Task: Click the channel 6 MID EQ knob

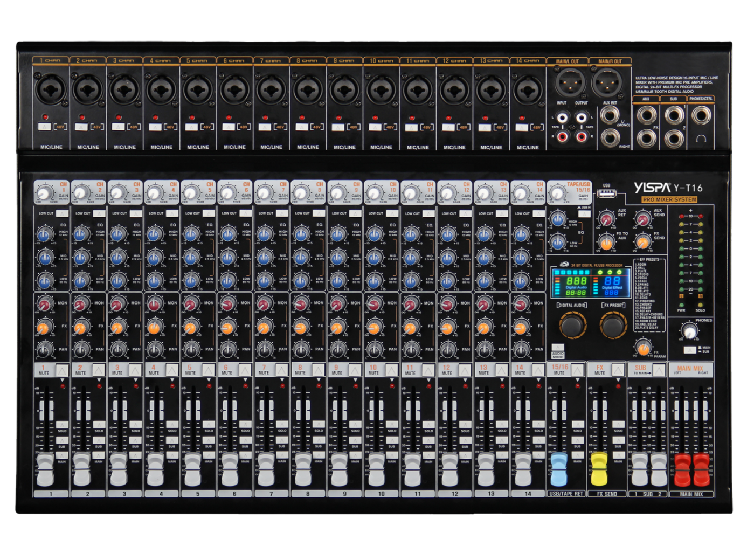Action: 228,258
